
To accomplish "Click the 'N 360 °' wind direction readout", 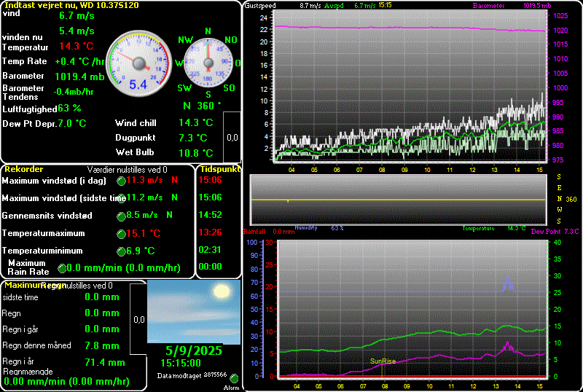I will (x=202, y=106).
